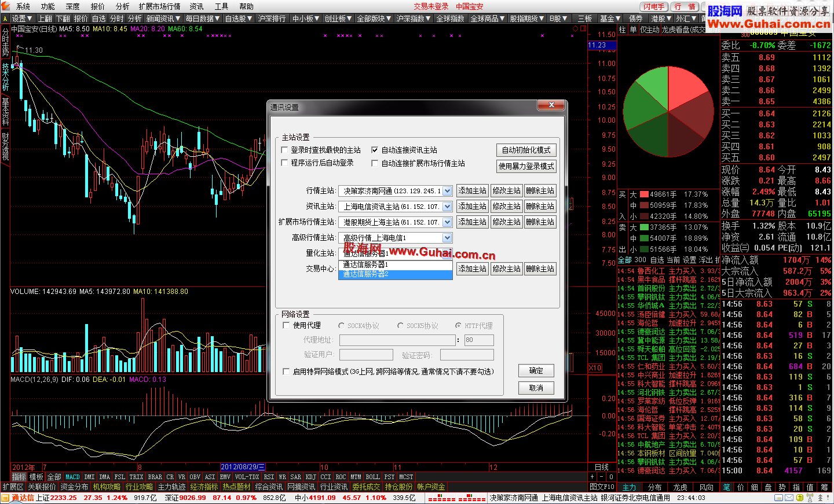Click the 行情 button at top right
Viewport: 834px width, 504px height.
point(685,7)
